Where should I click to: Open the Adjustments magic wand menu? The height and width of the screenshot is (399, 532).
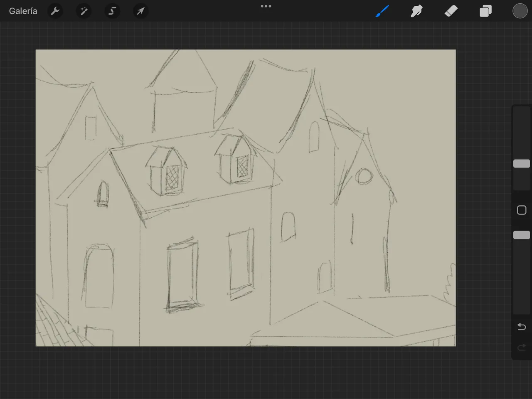(84, 11)
